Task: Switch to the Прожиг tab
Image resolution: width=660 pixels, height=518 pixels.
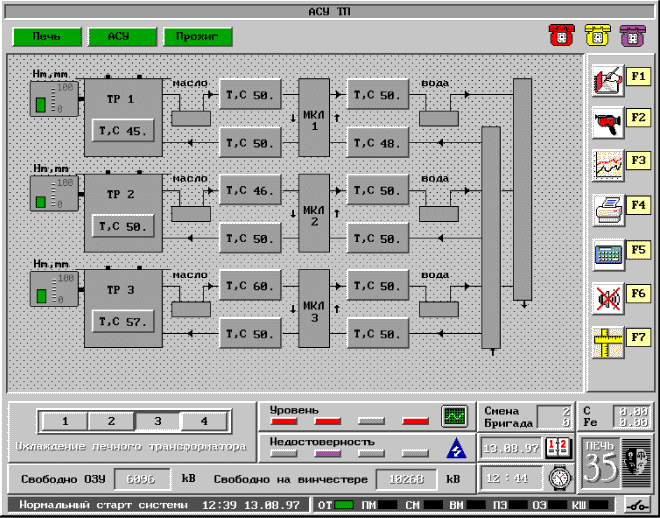Action: point(197,37)
